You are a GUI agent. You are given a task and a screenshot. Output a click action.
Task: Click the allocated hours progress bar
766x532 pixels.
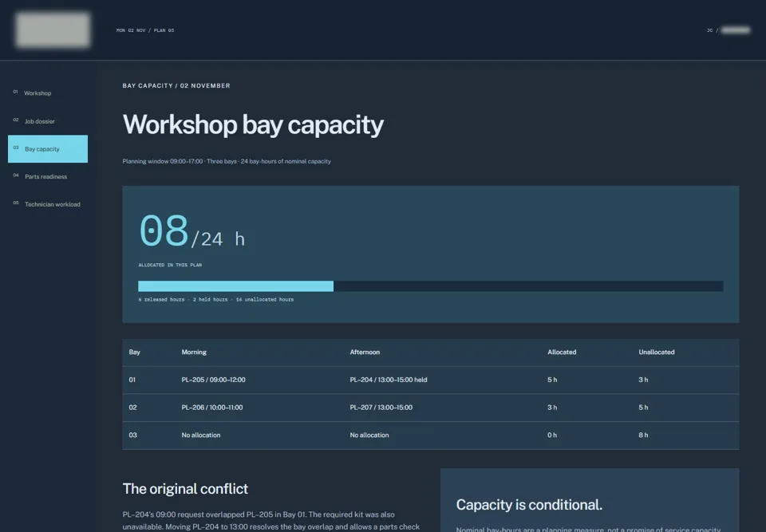(x=430, y=286)
